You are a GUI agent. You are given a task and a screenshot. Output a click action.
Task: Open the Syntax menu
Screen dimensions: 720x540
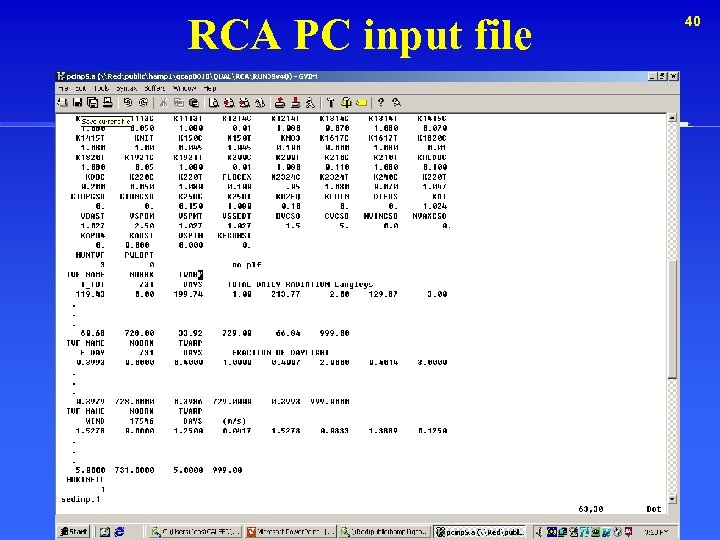pos(126,88)
